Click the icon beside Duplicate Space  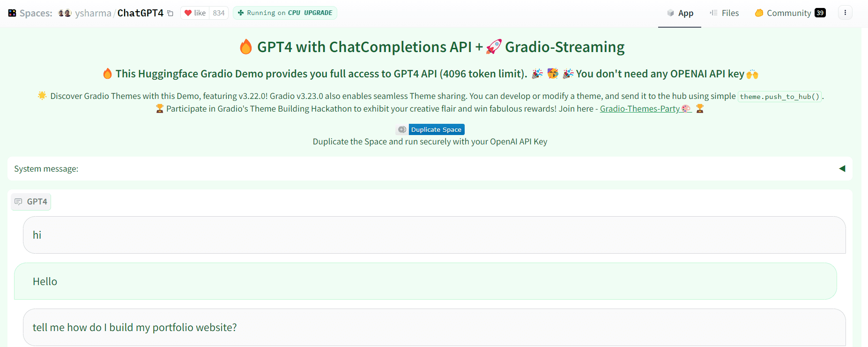click(402, 129)
